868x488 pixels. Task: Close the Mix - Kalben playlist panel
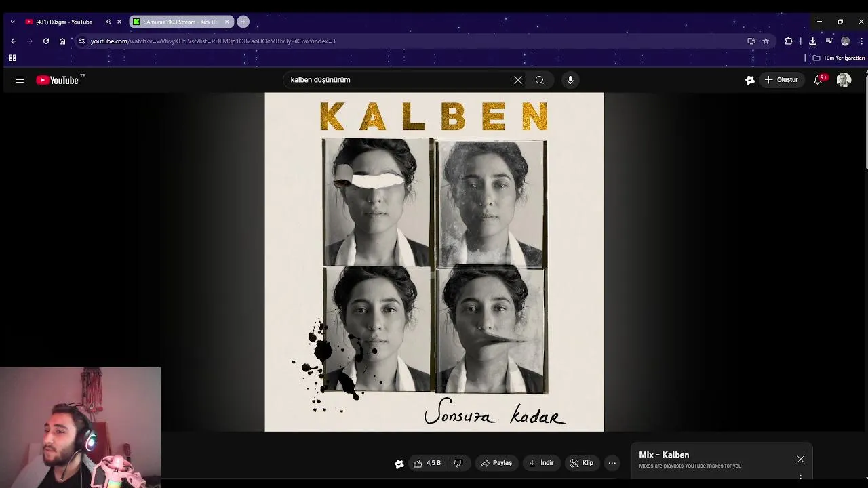[x=801, y=460]
